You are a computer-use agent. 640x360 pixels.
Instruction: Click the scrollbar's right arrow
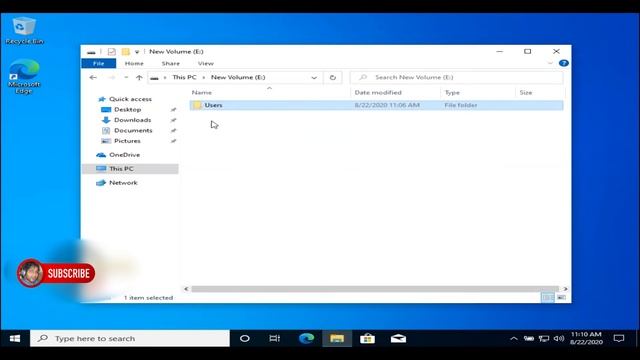tap(565, 289)
